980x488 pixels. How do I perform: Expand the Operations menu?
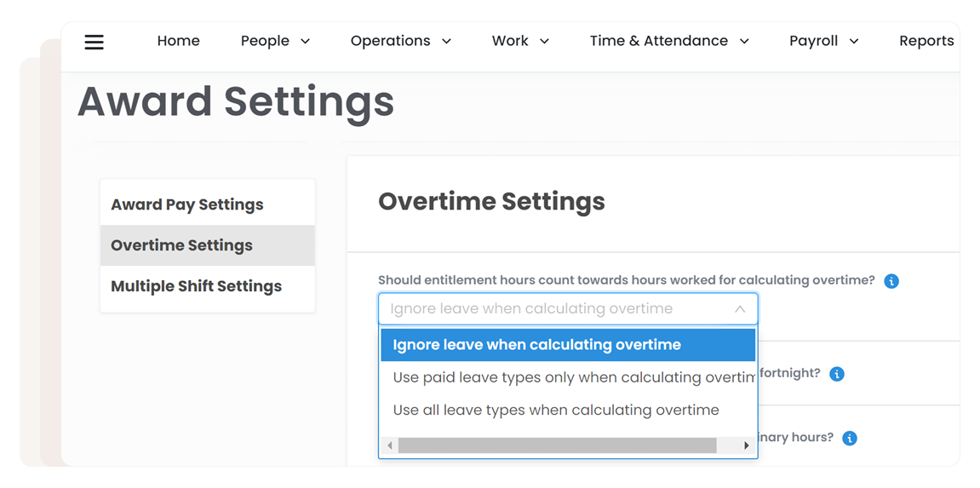coord(400,41)
